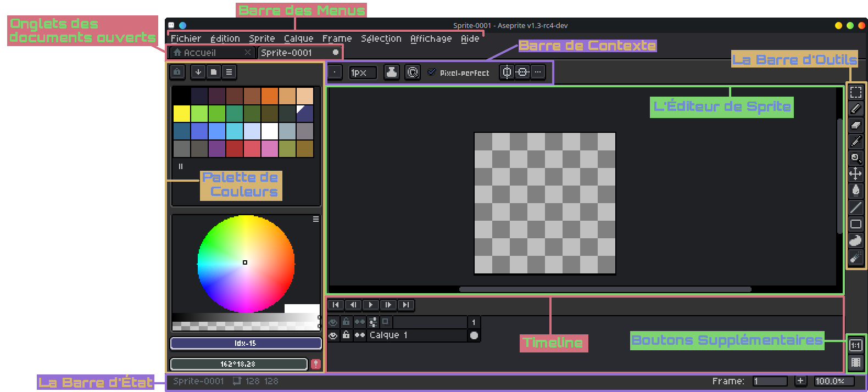Select the Eraser tool
868x392 pixels.
point(855,125)
